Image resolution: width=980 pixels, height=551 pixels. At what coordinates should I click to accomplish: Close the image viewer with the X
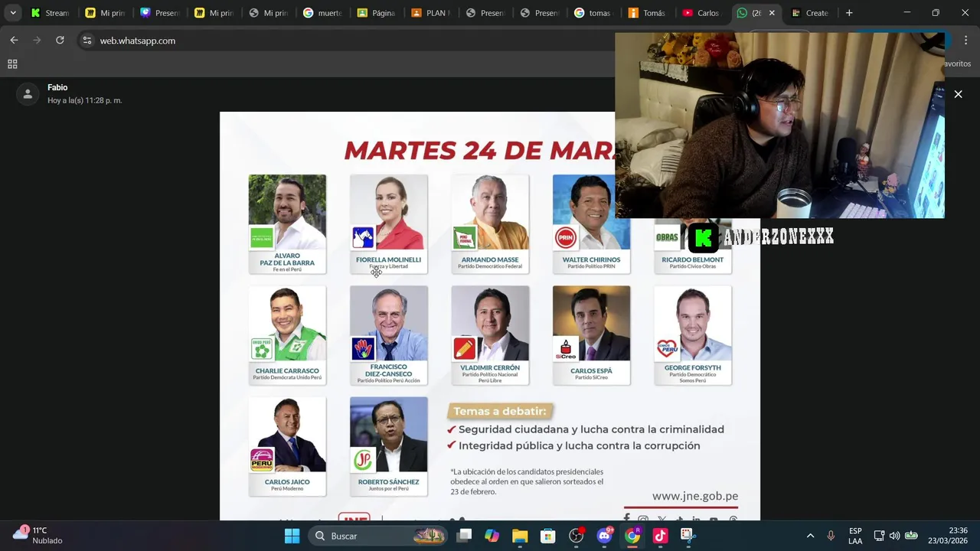coord(958,94)
